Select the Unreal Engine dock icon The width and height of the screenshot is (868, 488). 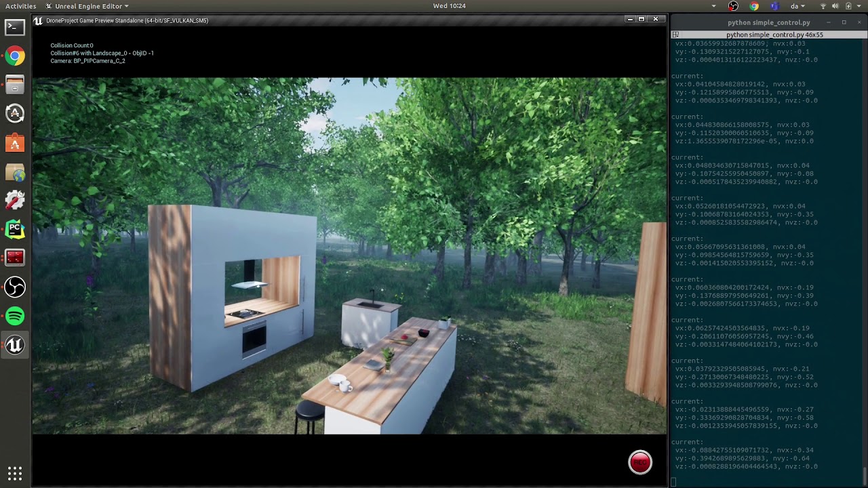click(x=15, y=346)
